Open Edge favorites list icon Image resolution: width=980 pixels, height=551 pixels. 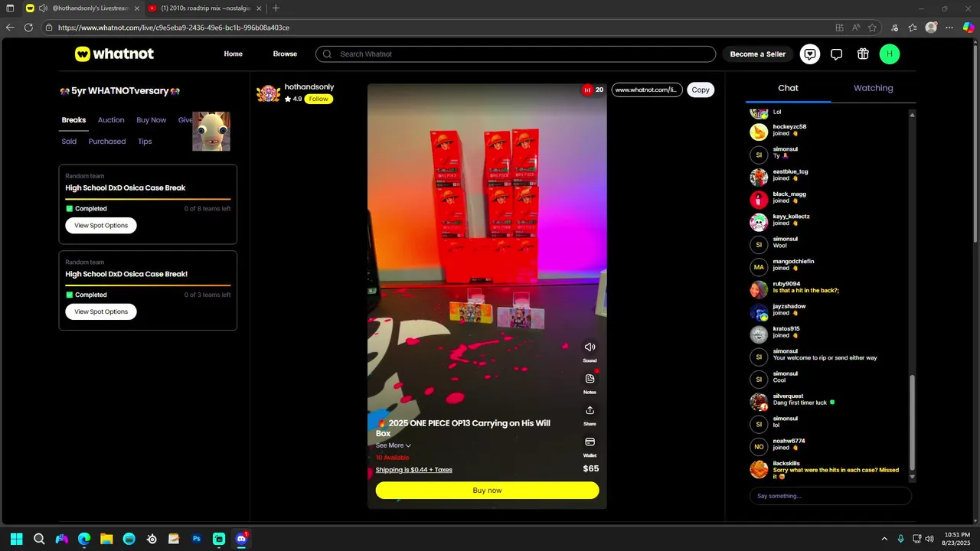point(913,28)
